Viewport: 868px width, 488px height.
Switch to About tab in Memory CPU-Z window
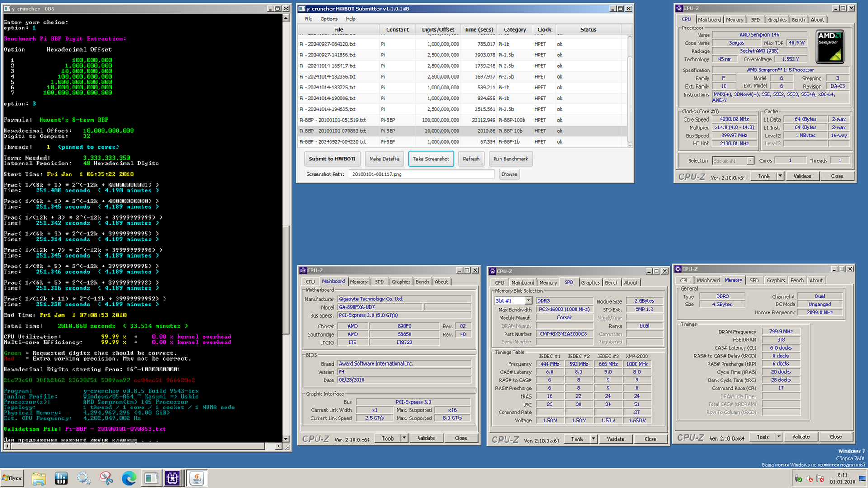coord(816,281)
